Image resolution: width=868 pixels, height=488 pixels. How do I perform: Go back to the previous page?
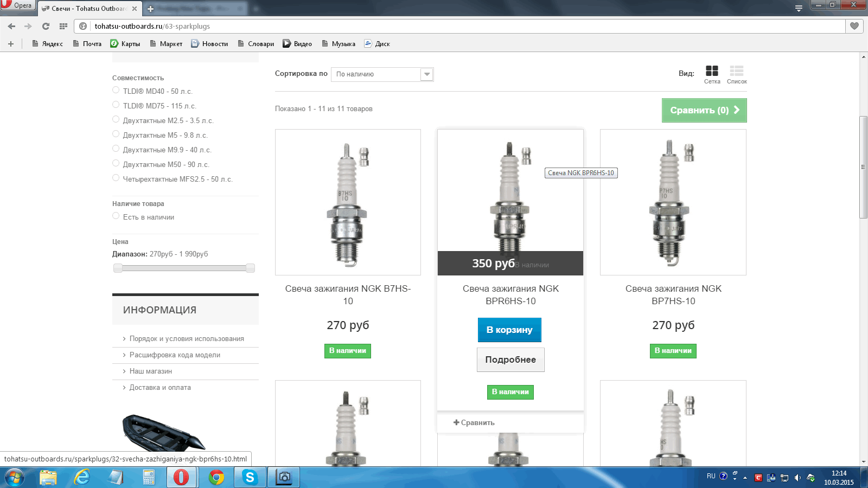click(11, 26)
